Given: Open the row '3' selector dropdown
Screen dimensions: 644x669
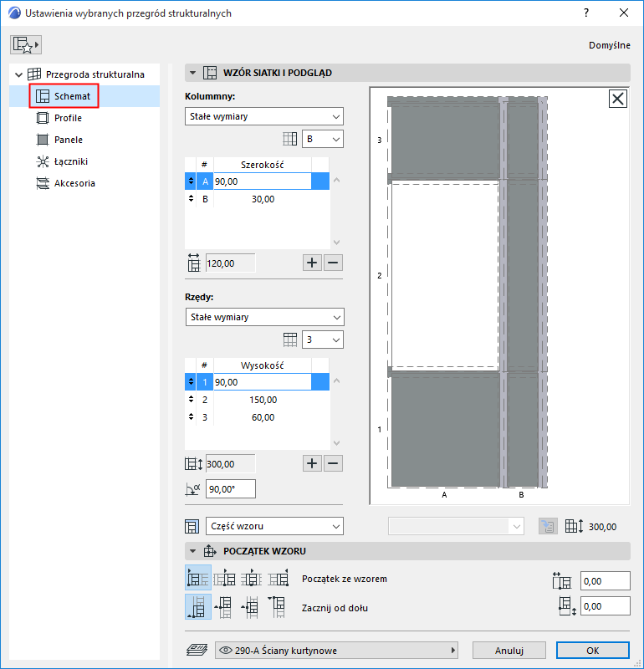Looking at the screenshot, I should (x=323, y=340).
